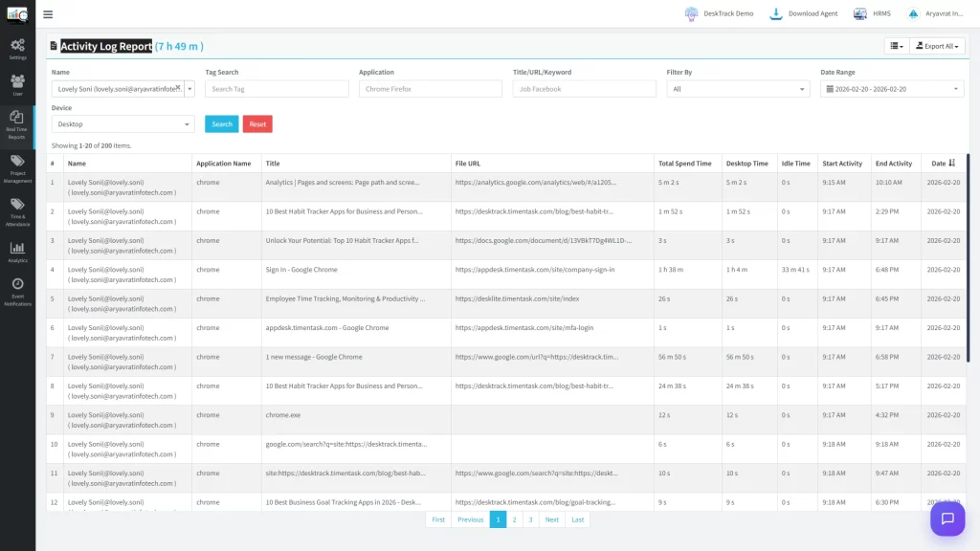The height and width of the screenshot is (551, 980).
Task: Click the DeskTrack Demo header icon
Action: (x=691, y=13)
